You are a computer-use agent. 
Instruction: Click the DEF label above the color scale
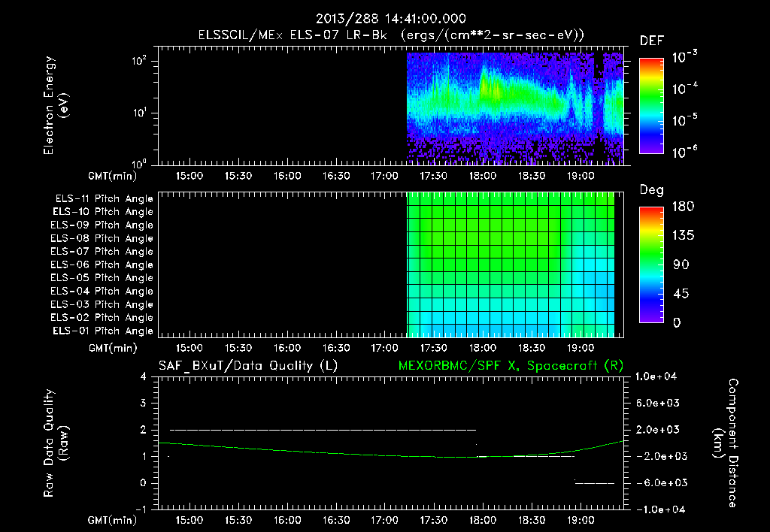[652, 41]
